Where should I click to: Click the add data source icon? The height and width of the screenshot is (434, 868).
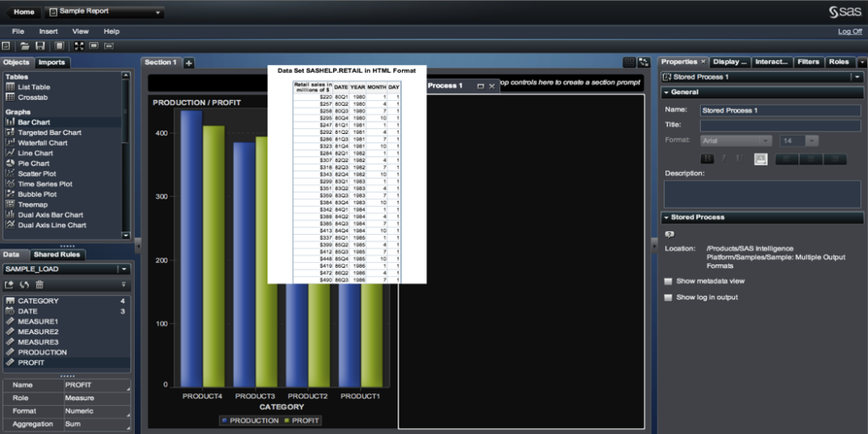pos(9,285)
